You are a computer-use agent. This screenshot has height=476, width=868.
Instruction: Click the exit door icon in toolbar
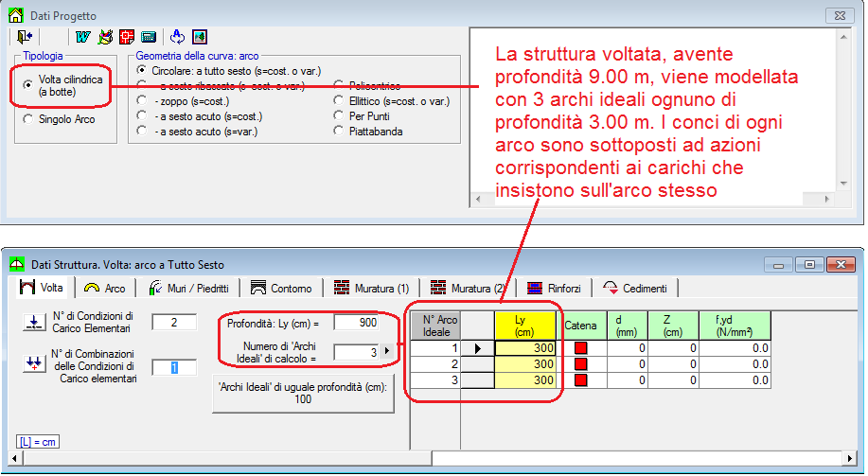[x=25, y=37]
